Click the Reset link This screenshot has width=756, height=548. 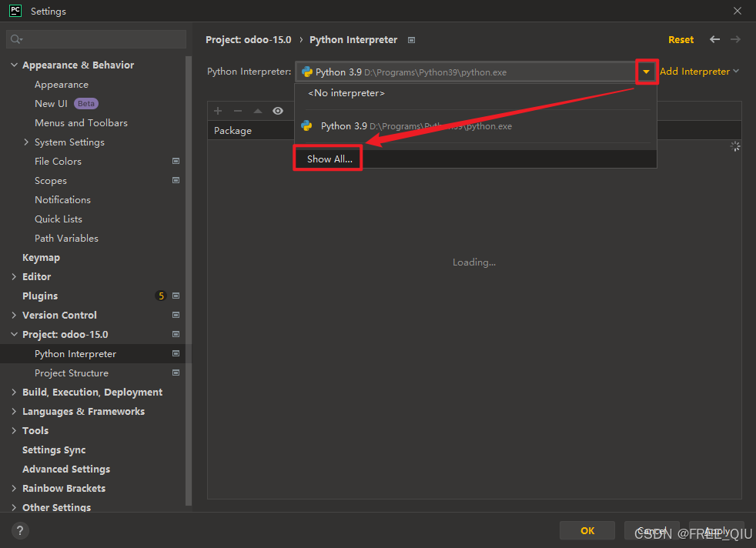[681, 39]
